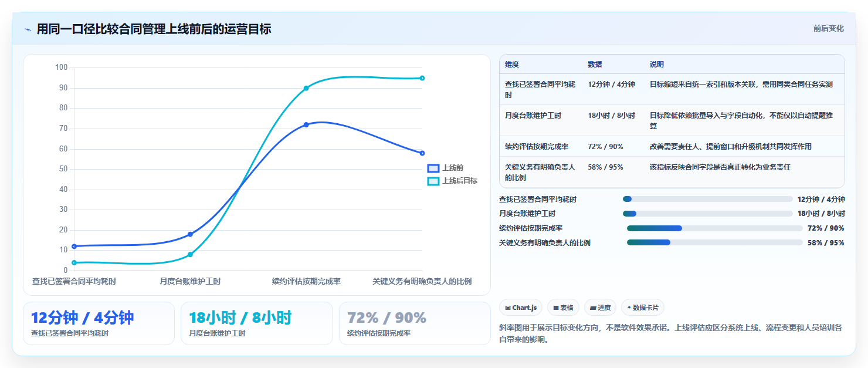The height and width of the screenshot is (368, 868).
Task: Click the cyan 上线后目标 point at 8 on the chart
Action: click(x=190, y=254)
